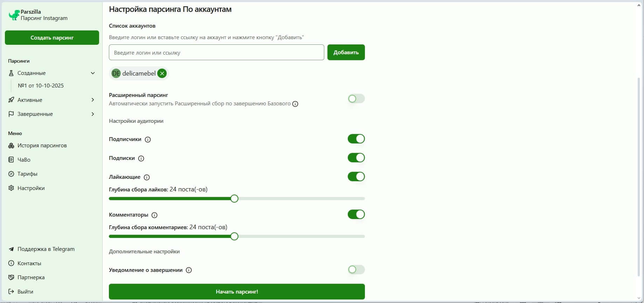644x303 pixels.
Task: Enable the Расширенный парсинг toggle
Action: [356, 99]
